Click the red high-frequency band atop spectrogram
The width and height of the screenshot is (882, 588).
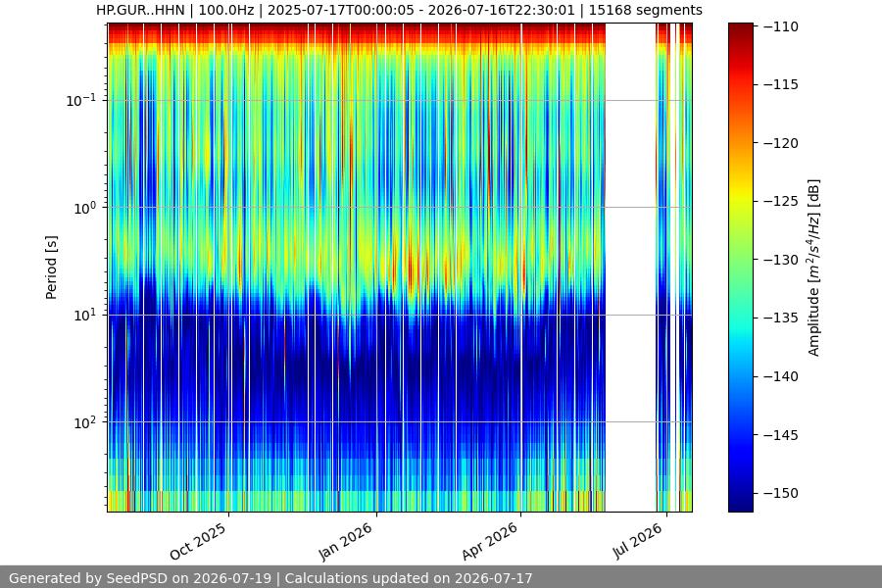point(356,32)
